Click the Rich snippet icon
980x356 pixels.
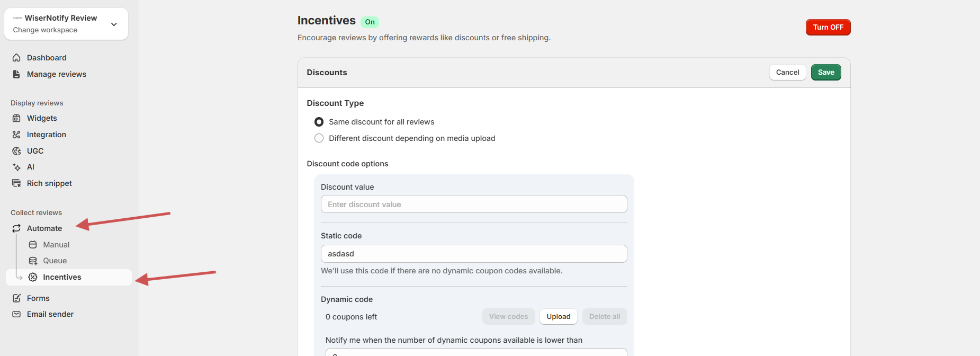16,183
